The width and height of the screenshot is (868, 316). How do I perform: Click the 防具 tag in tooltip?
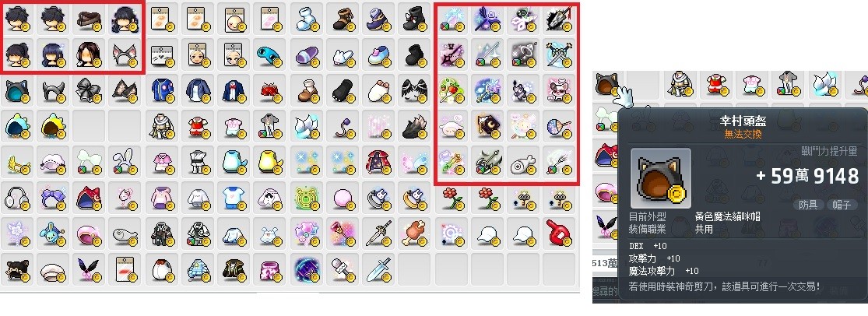point(808,205)
